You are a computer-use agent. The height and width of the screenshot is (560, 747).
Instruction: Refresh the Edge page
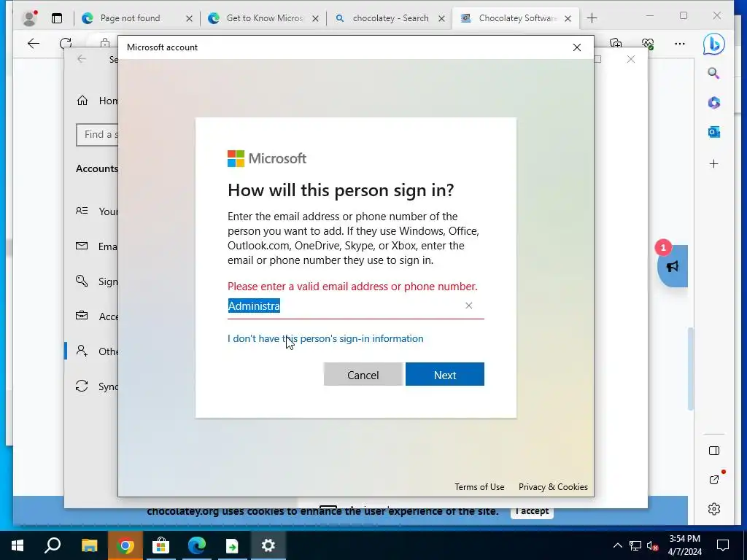click(66, 44)
